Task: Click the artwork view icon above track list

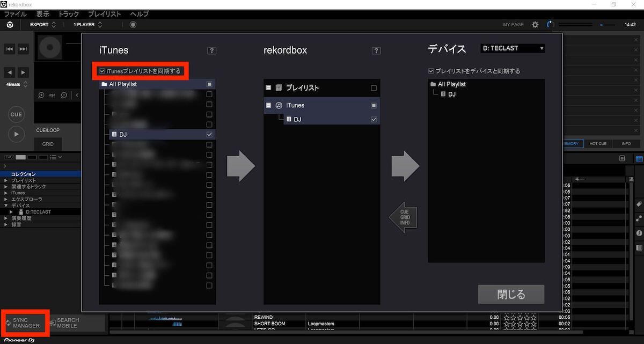Action: pos(622,159)
